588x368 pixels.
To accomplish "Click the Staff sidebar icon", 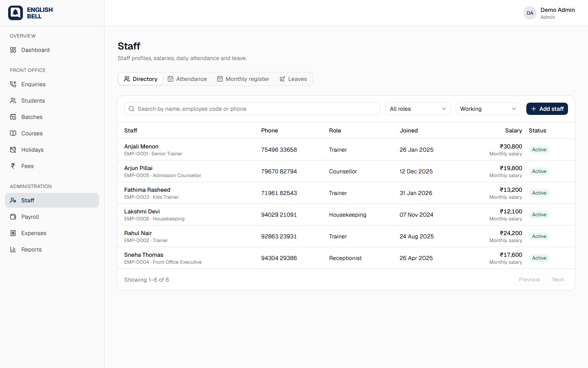I will [x=13, y=200].
